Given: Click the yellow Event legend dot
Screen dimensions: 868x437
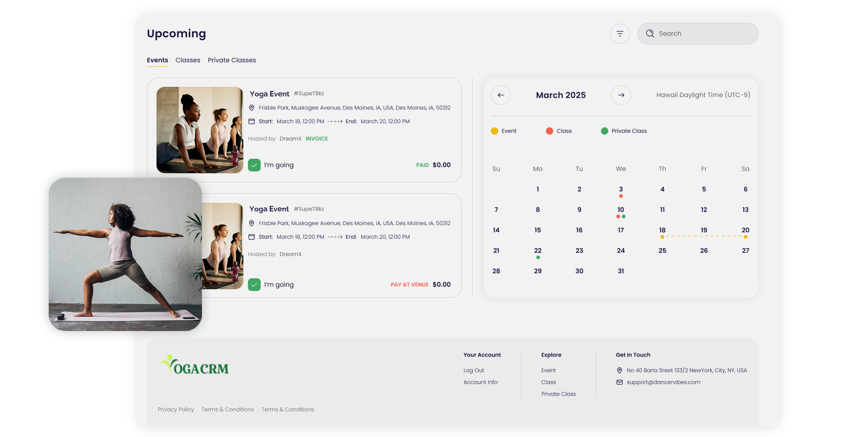Looking at the screenshot, I should point(495,131).
